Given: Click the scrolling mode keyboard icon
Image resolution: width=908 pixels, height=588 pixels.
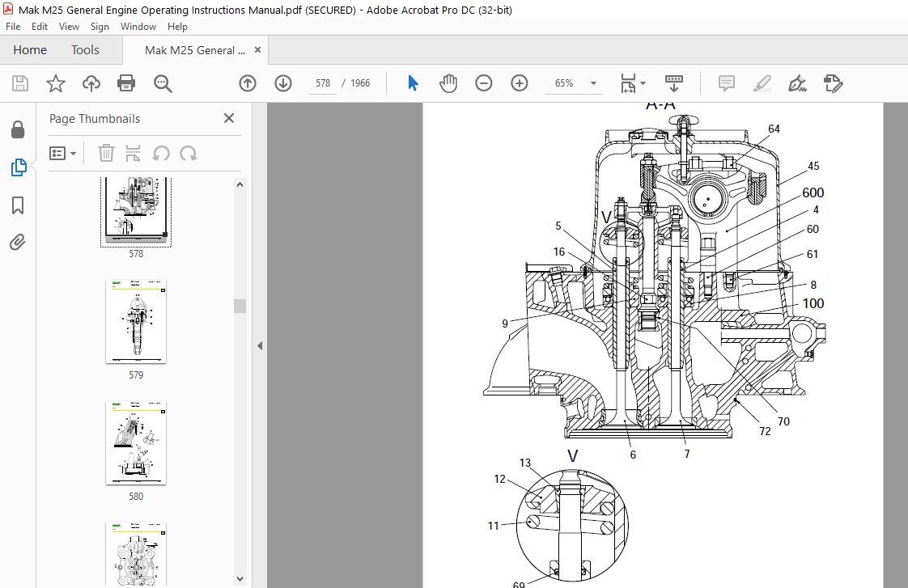Looking at the screenshot, I should tap(673, 83).
